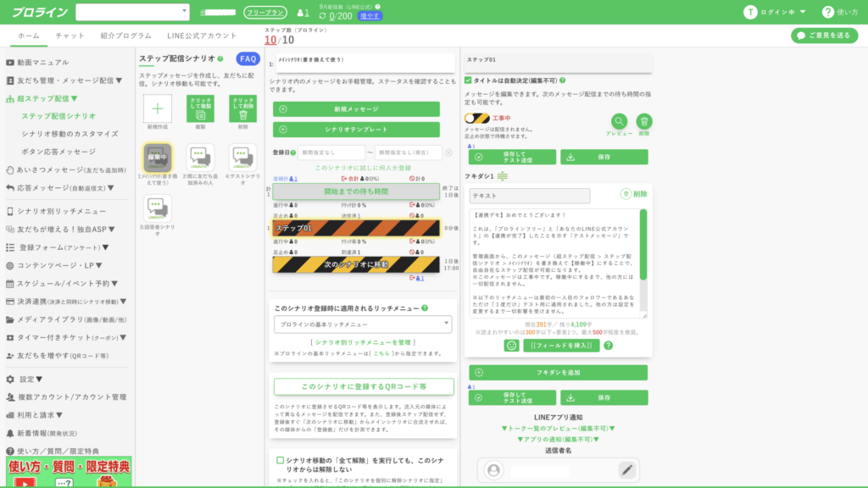Open 紹介プログラム tab
Image resolution: width=868 pixels, height=488 pixels.
point(125,36)
